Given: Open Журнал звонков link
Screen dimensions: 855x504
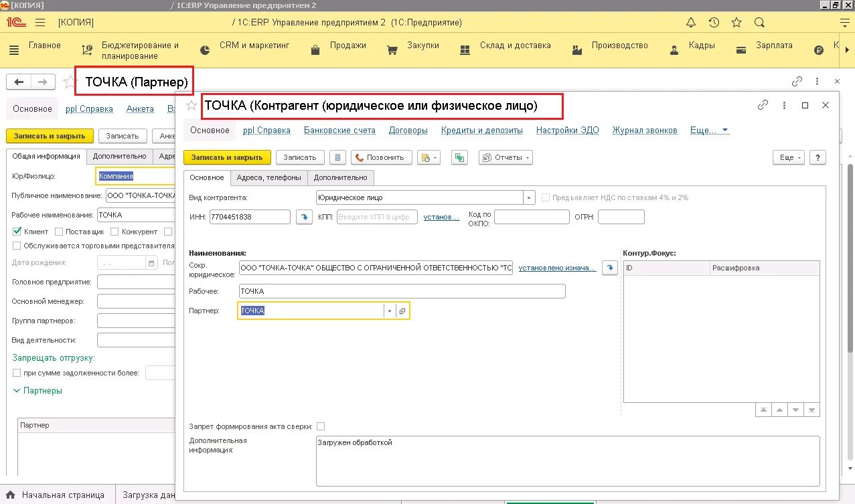Looking at the screenshot, I should pos(645,131).
